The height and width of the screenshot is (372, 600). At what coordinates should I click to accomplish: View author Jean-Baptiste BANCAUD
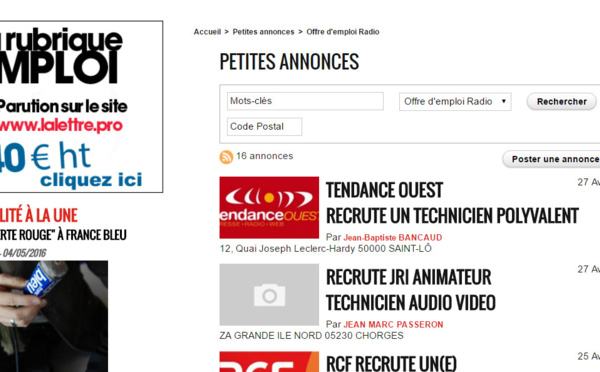click(x=393, y=237)
